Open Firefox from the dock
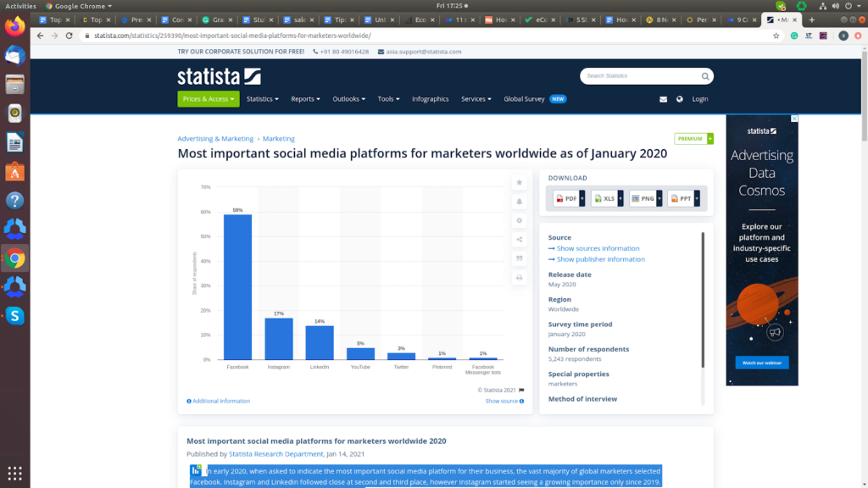Screen dimensions: 868x488 point(15,26)
